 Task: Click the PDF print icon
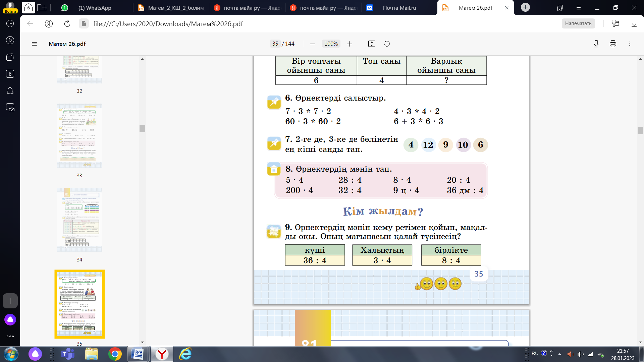pos(613,44)
